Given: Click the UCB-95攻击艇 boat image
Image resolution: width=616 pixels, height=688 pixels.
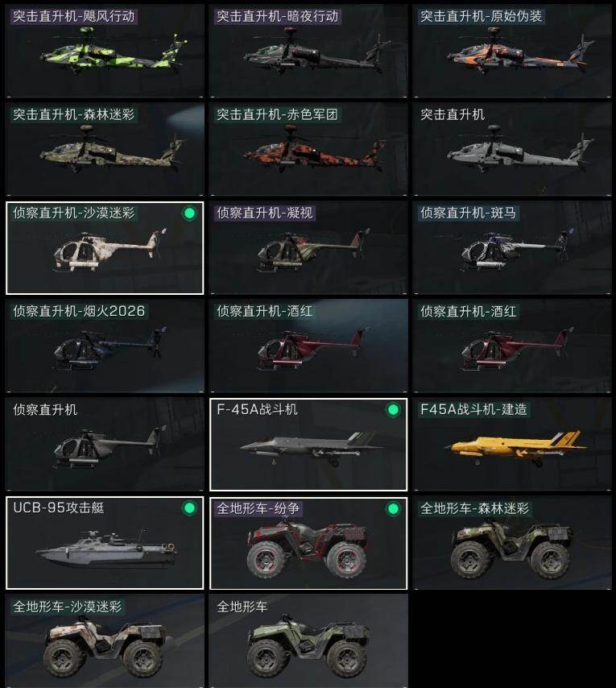Looking at the screenshot, I should tap(106, 548).
